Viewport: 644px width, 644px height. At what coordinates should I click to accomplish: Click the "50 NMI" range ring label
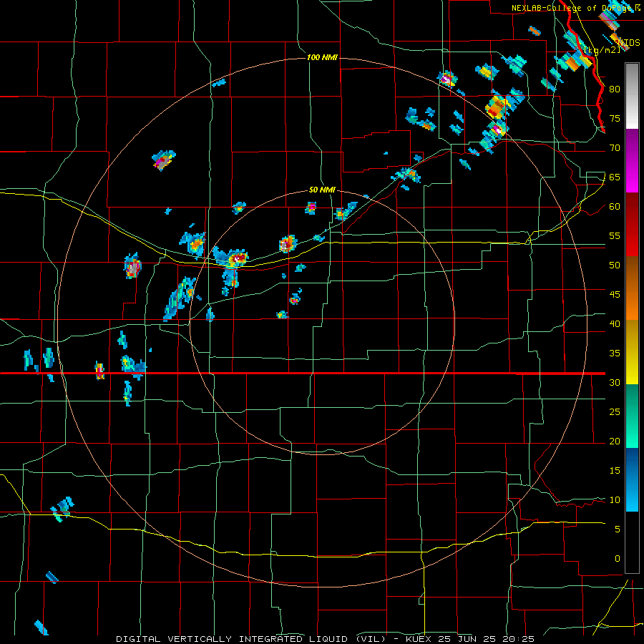323,190
